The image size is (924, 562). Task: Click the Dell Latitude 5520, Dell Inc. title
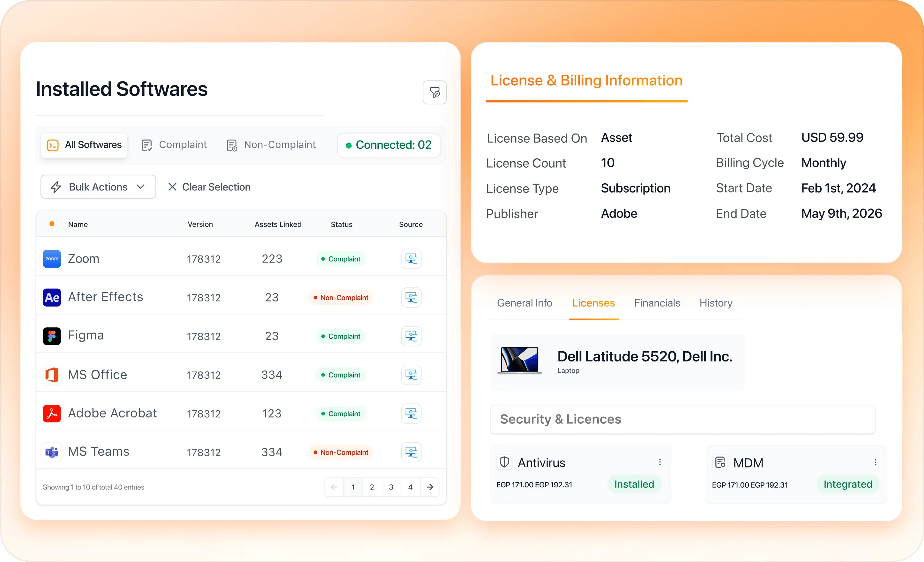pos(645,356)
